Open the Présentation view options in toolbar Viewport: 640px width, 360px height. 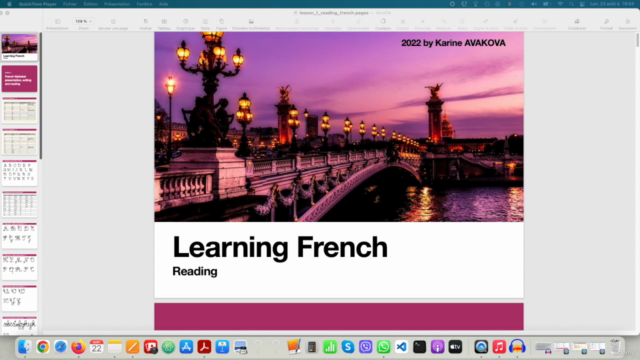tap(58, 24)
